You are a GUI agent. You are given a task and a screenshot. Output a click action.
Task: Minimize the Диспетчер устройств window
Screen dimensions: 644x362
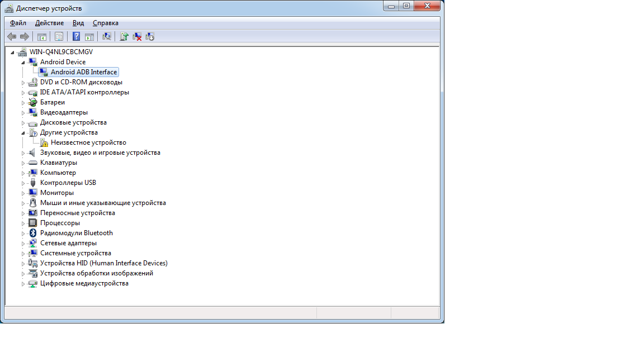[x=391, y=6]
